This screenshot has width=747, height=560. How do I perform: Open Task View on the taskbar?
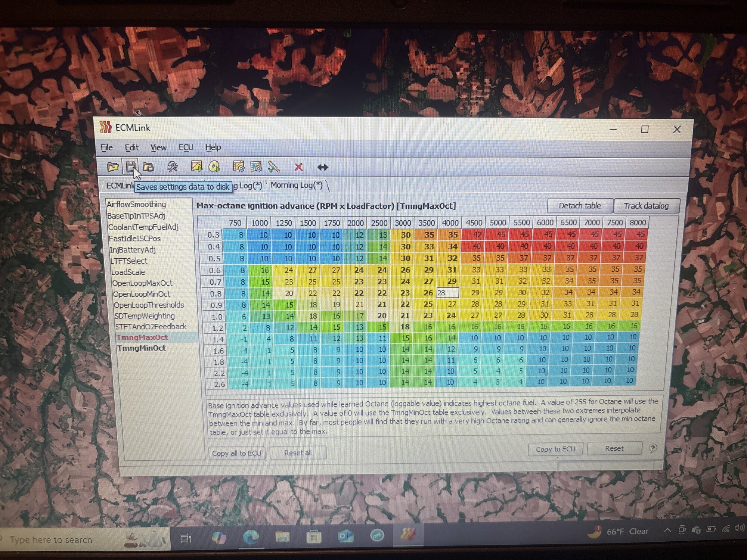[x=186, y=538]
